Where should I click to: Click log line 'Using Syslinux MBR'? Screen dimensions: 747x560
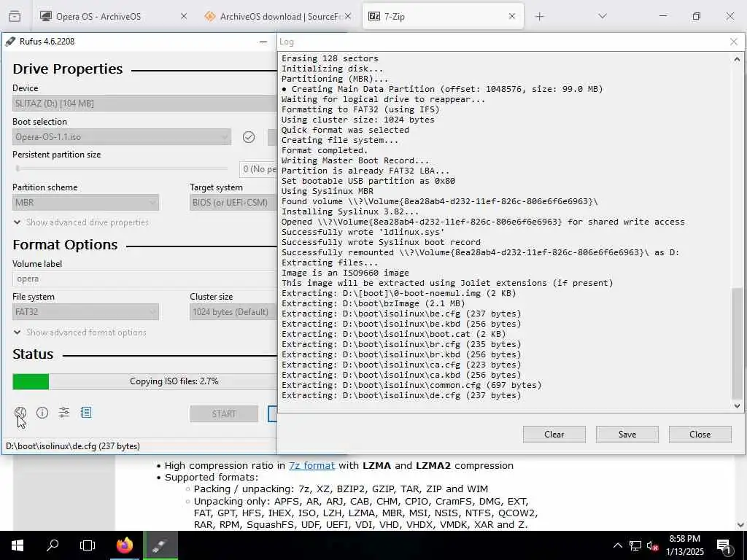[x=328, y=191]
